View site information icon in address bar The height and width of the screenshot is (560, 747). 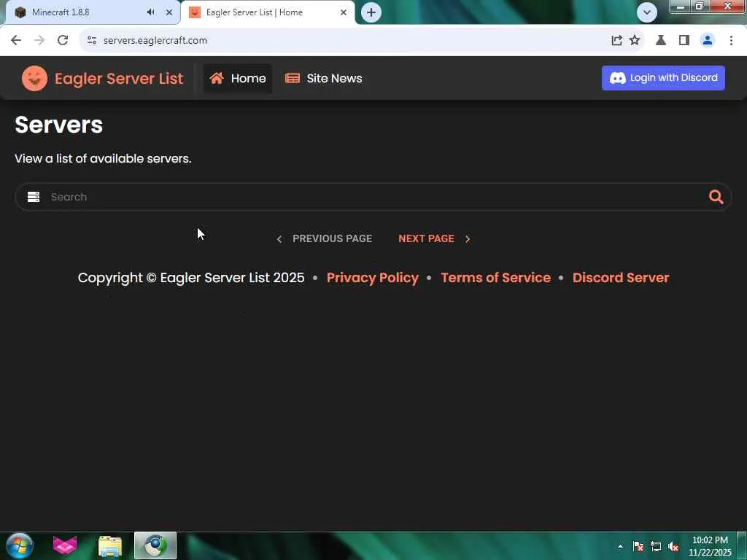pos(92,41)
